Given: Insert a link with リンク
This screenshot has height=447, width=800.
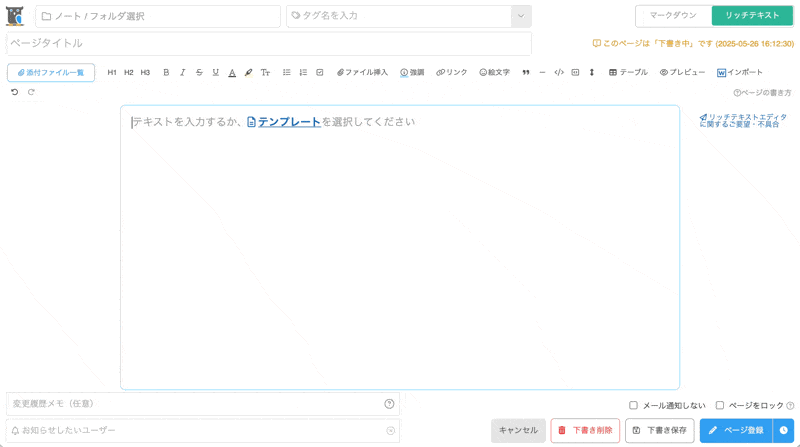Looking at the screenshot, I should click(452, 72).
